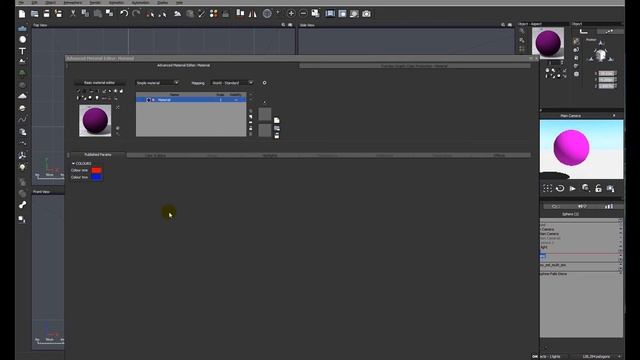Select the water tool in left toolbar
Image resolution: width=640 pixels, height=360 pixels.
(22, 29)
